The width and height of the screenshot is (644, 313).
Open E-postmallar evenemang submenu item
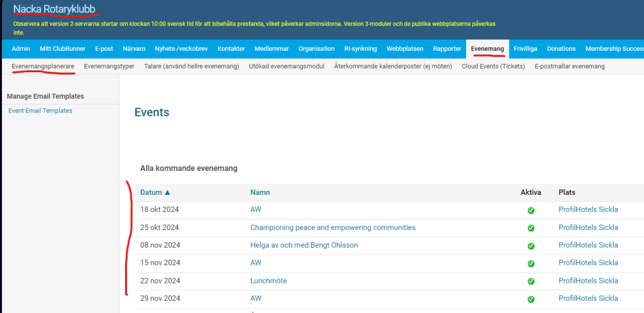tap(569, 66)
